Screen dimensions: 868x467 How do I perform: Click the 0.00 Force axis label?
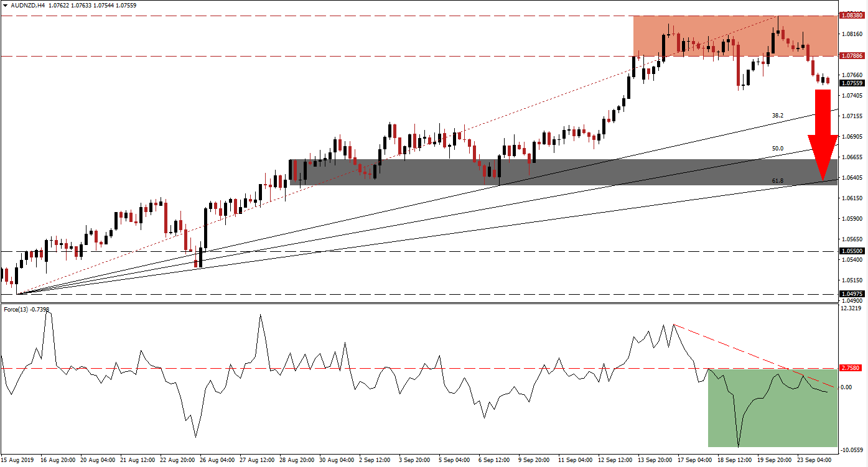[x=847, y=387]
